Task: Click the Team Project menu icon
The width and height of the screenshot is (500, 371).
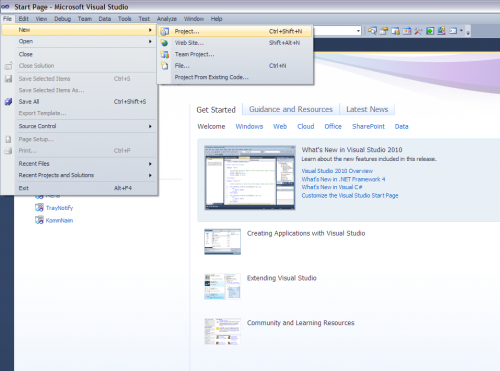Action: tap(165, 54)
